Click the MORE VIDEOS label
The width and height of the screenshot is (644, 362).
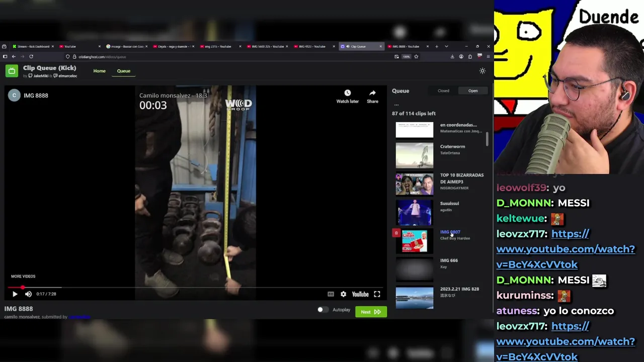click(23, 276)
